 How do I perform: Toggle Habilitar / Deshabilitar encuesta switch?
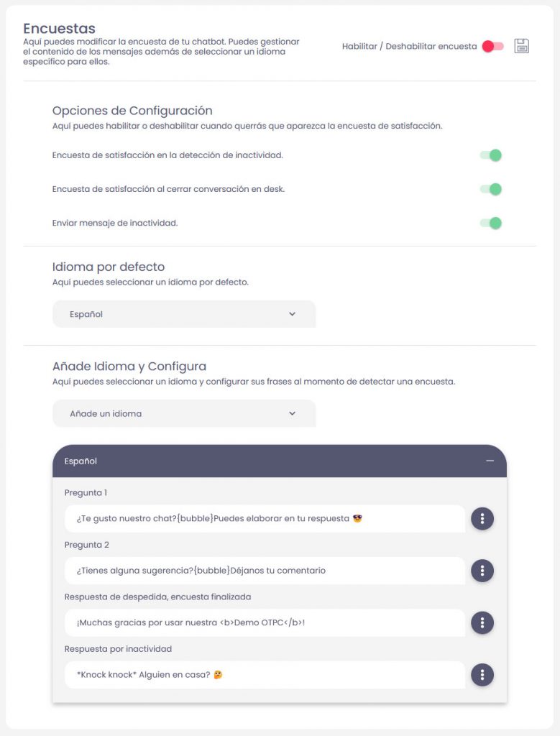click(x=492, y=46)
